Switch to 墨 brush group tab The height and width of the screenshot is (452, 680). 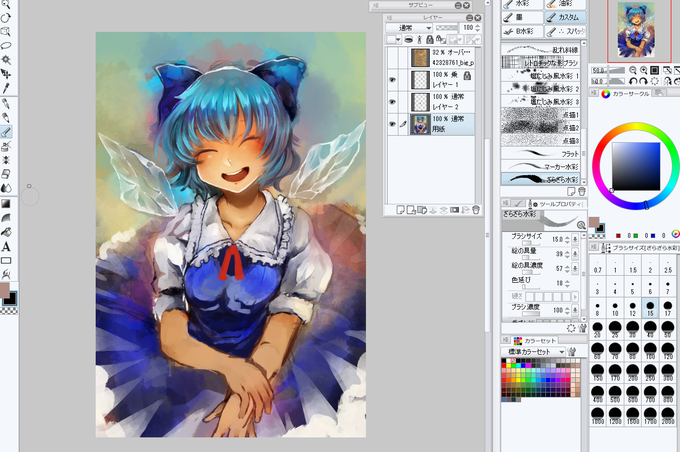point(523,17)
